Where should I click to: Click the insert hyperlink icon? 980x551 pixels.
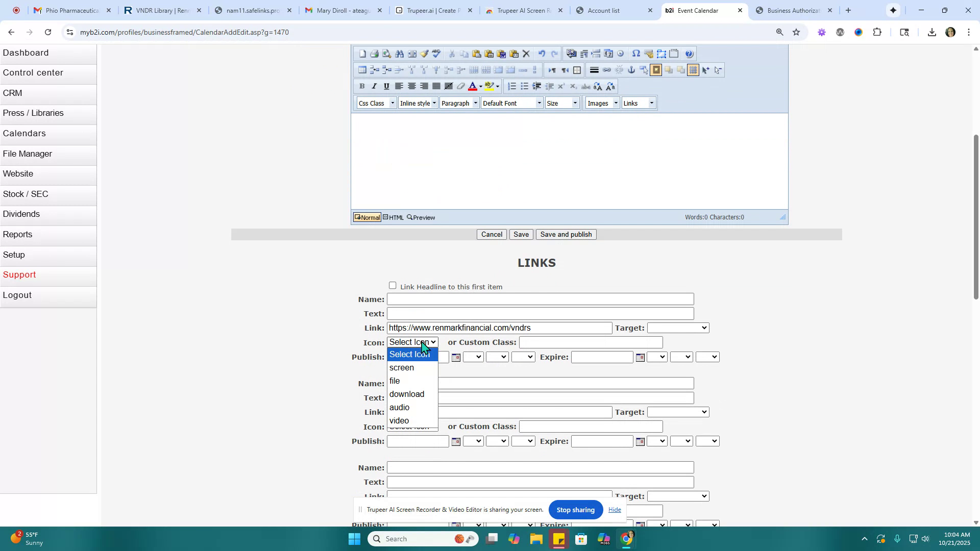[x=606, y=70]
